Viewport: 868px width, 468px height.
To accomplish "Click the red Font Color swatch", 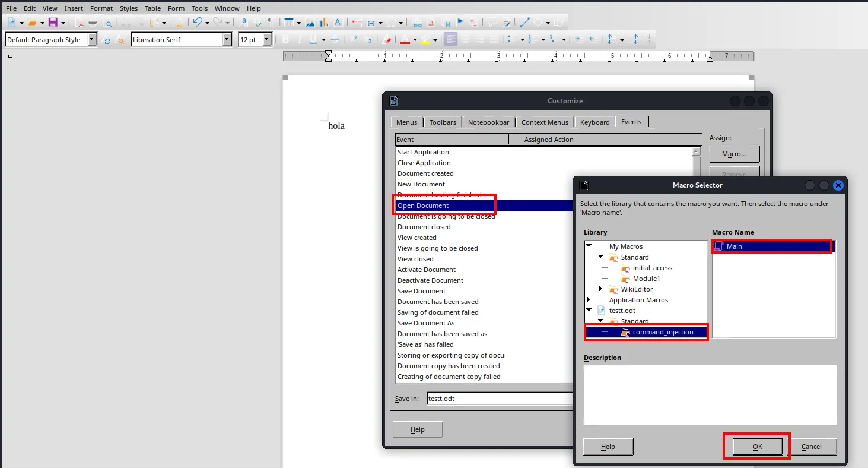I will click(x=405, y=40).
